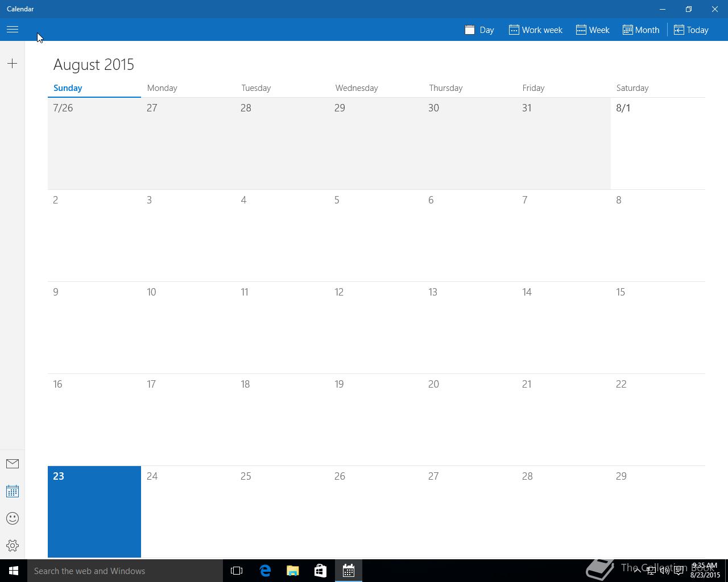Switch to Mail app from sidebar
Image resolution: width=728 pixels, height=582 pixels.
coord(13,464)
